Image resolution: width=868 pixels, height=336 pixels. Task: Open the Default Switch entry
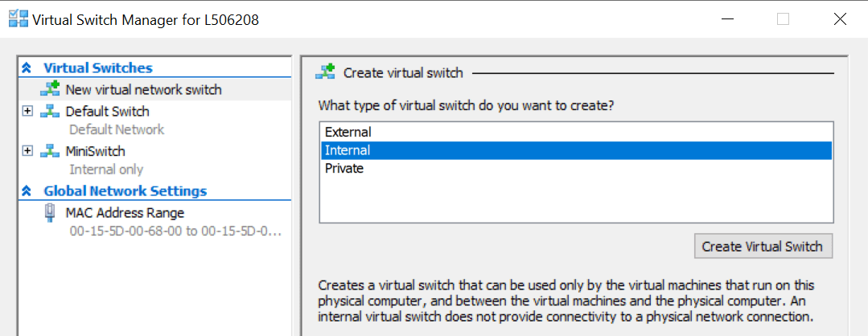click(x=107, y=111)
